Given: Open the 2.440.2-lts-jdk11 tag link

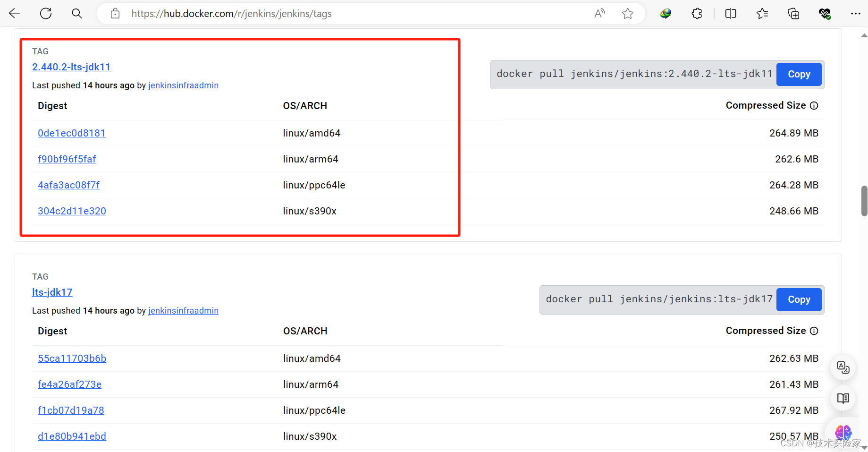Looking at the screenshot, I should 71,67.
